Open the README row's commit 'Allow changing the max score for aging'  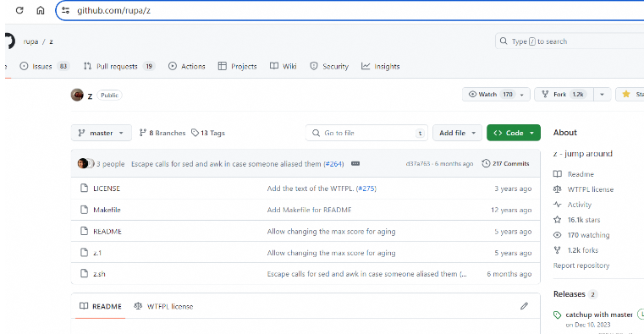[x=331, y=232]
